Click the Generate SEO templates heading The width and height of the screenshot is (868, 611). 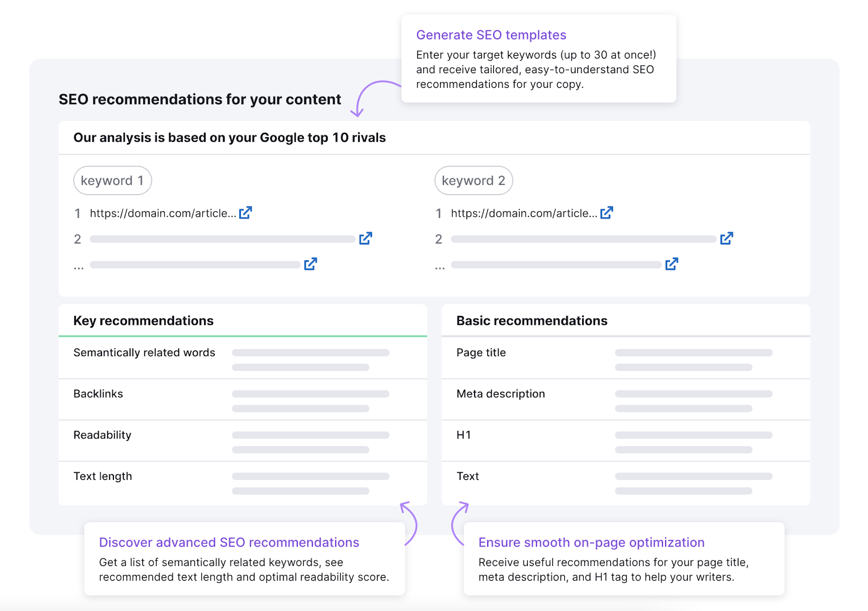491,35
